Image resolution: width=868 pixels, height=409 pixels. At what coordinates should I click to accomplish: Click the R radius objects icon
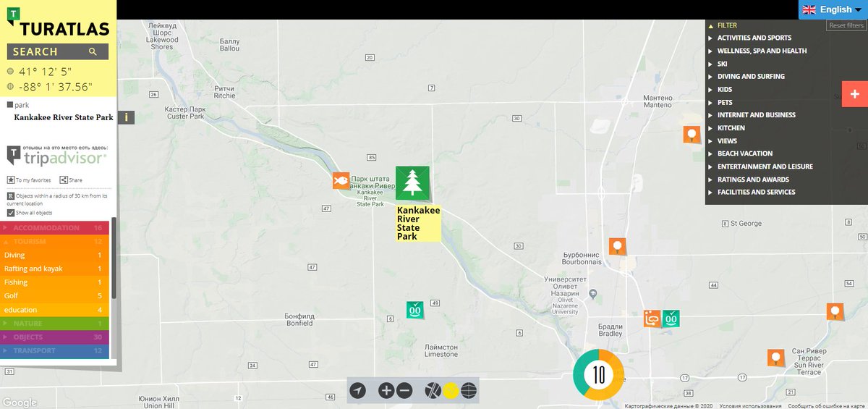tap(11, 196)
